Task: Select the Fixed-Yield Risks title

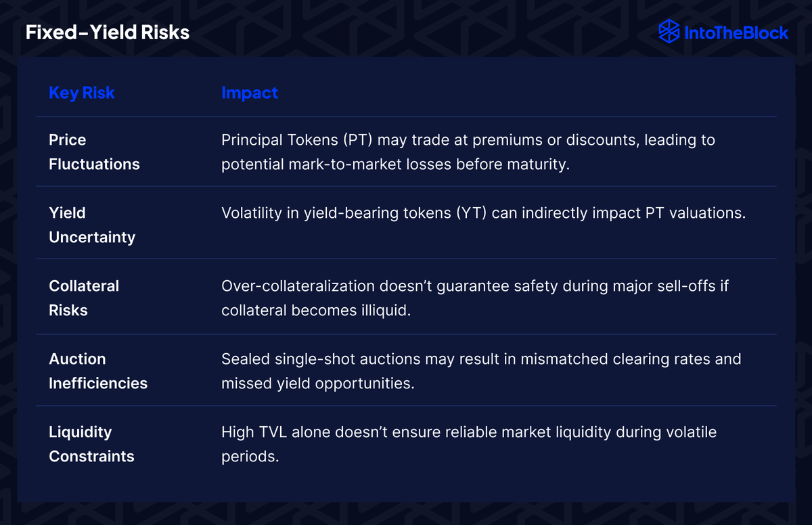Action: pos(108,32)
